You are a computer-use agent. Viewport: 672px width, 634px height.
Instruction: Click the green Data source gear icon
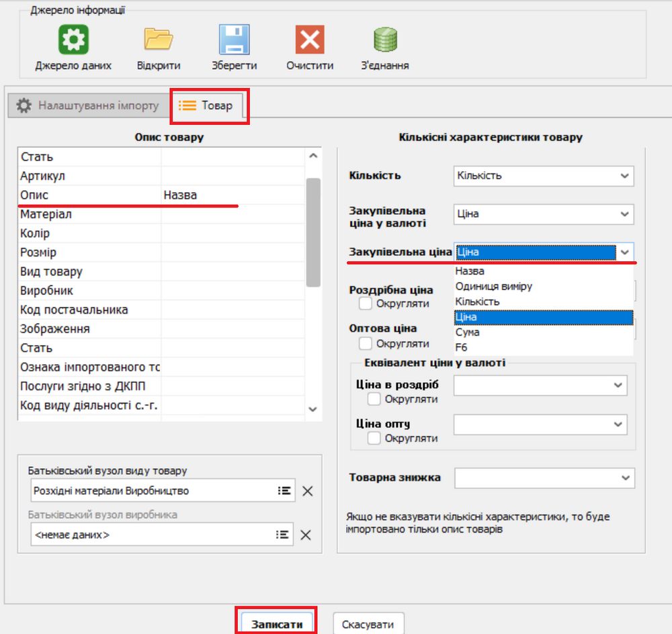[x=73, y=40]
